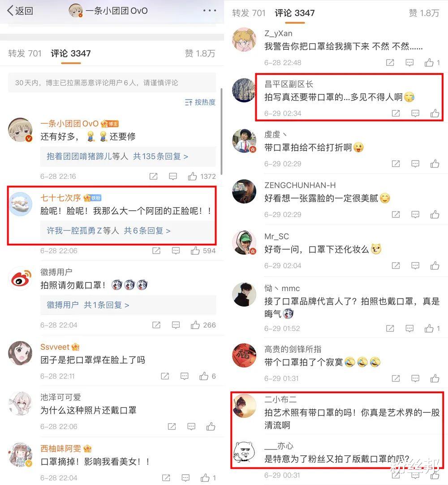Toggle like on ZENGCHUNHAN-H's comment
This screenshot has width=448, height=485.
click(x=435, y=214)
